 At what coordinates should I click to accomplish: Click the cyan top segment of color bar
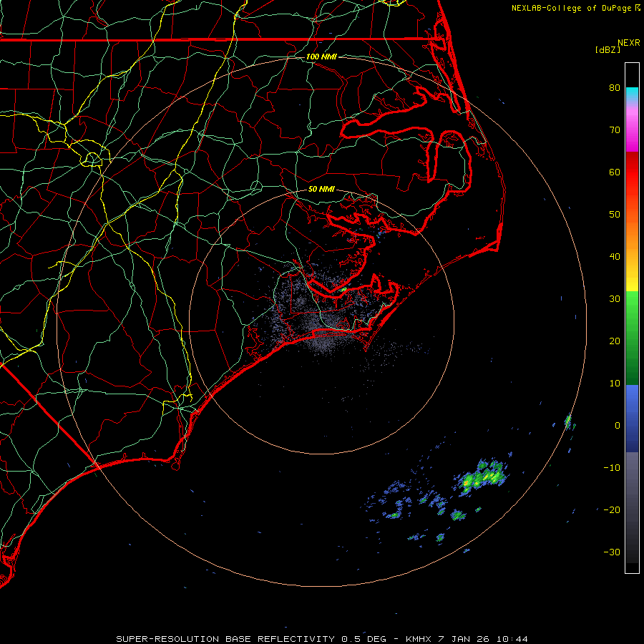coord(632,94)
